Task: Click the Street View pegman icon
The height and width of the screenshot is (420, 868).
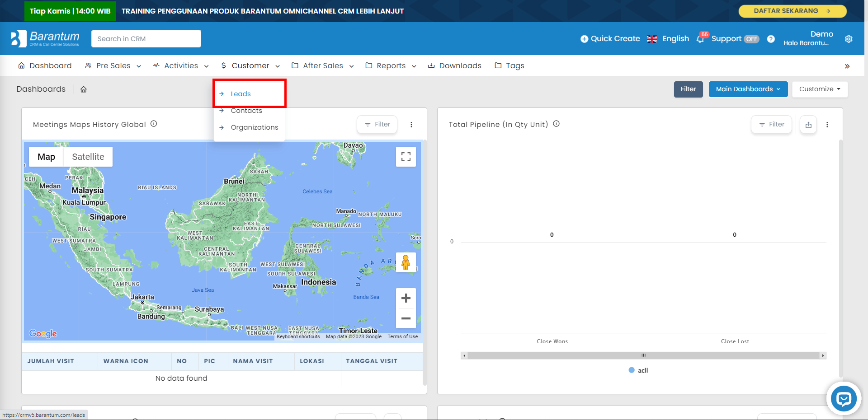Action: coord(406,262)
